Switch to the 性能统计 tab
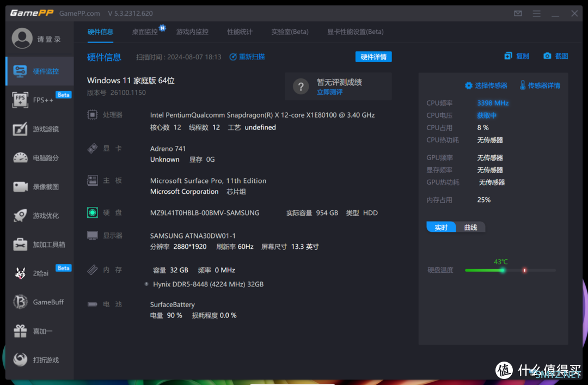The height and width of the screenshot is (385, 588). [x=240, y=32]
